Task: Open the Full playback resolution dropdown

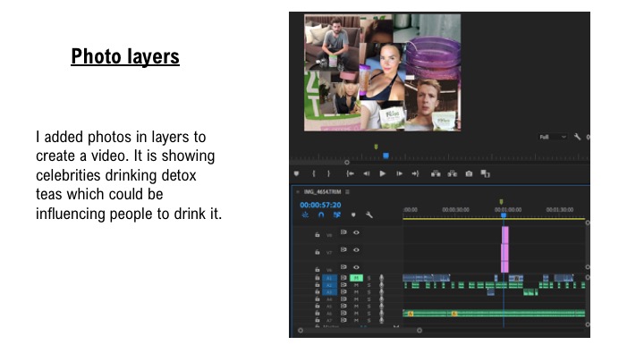Action: coord(551,137)
